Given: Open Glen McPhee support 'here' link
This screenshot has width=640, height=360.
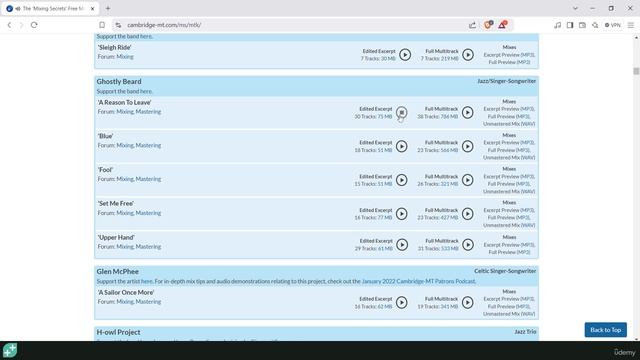Looking at the screenshot, I should point(147,281).
